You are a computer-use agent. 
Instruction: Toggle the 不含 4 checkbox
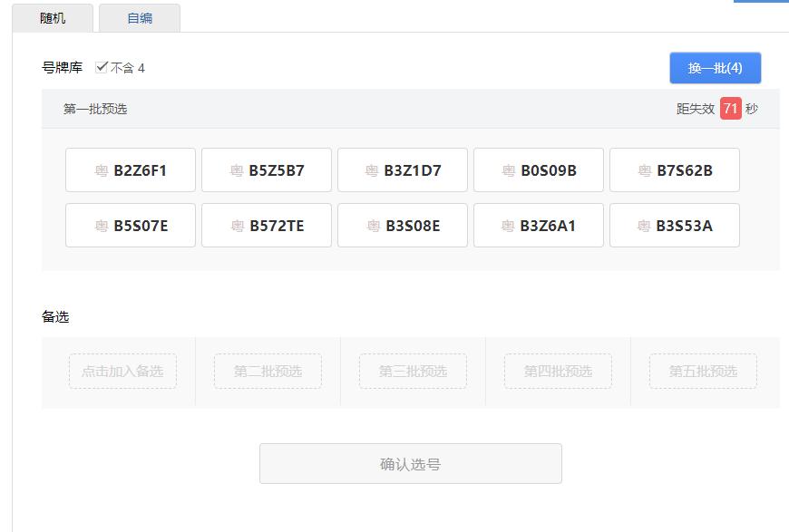click(102, 67)
